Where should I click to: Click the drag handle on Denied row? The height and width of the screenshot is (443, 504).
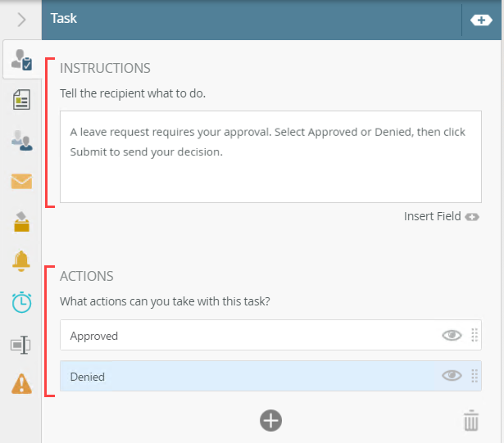point(474,376)
